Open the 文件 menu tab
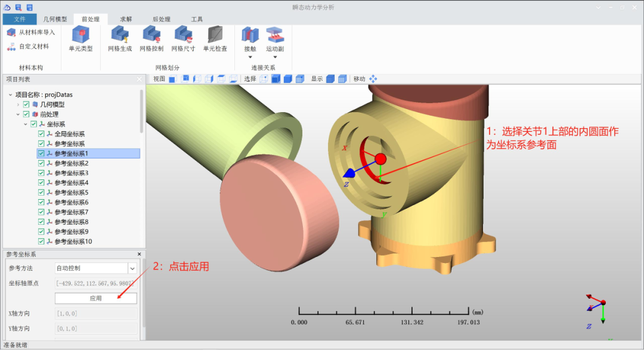 point(19,19)
